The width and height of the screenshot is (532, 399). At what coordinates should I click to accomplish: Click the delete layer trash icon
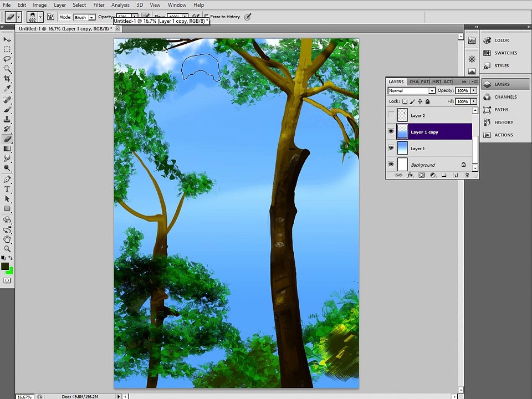pyautogui.click(x=467, y=175)
